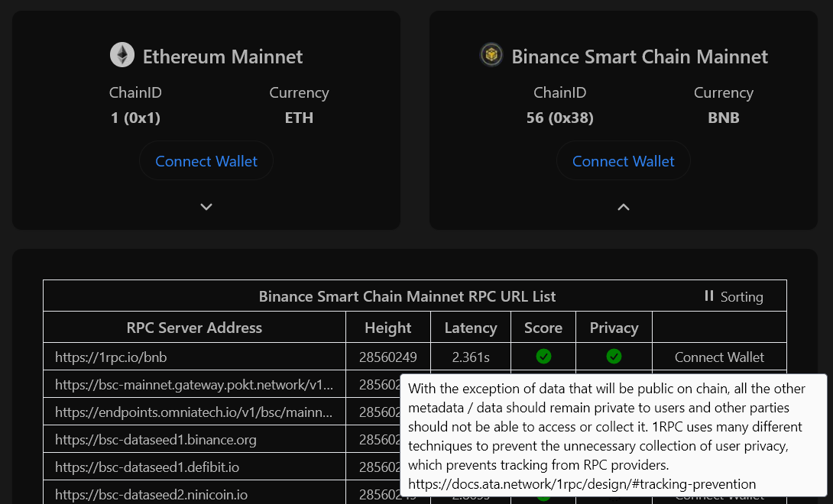The image size is (833, 504).
Task: Click the Height column header
Action: [388, 328]
